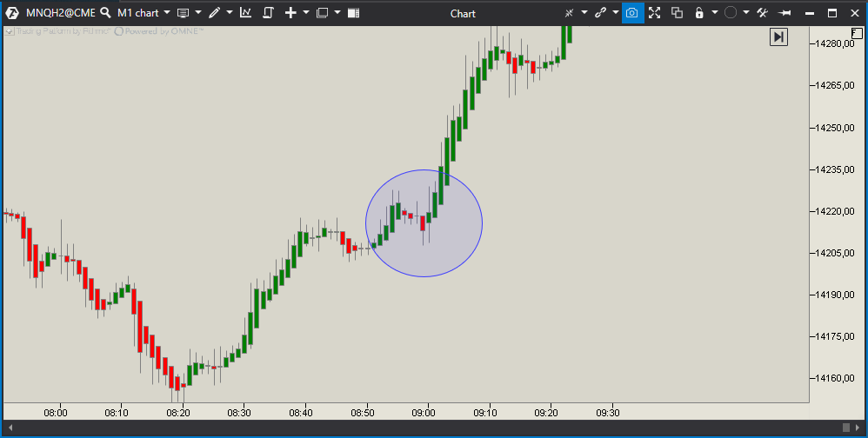Click the monitor display settings icon
Viewport: 868px width, 438px height.
coord(183,13)
